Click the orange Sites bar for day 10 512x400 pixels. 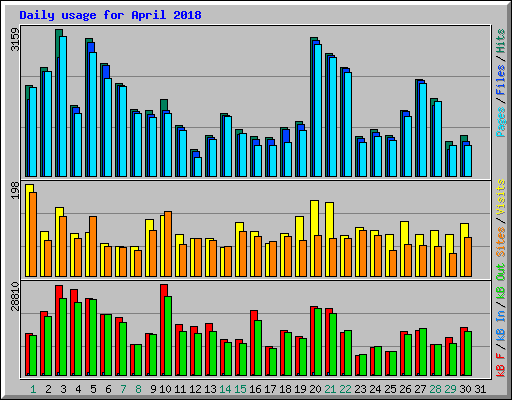(168, 244)
